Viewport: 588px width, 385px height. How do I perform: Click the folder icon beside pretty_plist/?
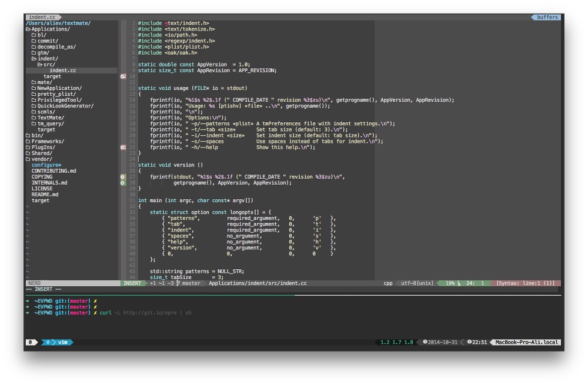34,94
